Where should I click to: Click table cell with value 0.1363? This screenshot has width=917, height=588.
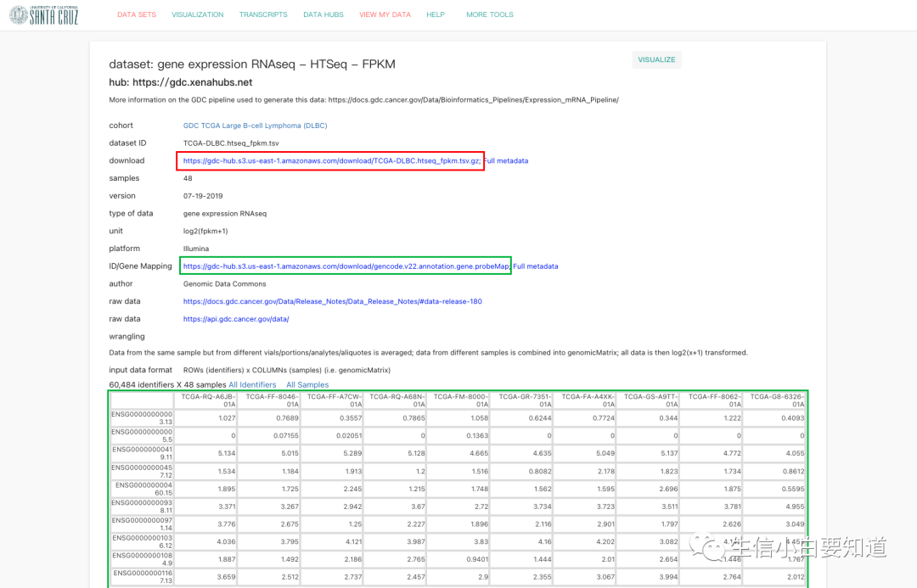click(x=458, y=435)
